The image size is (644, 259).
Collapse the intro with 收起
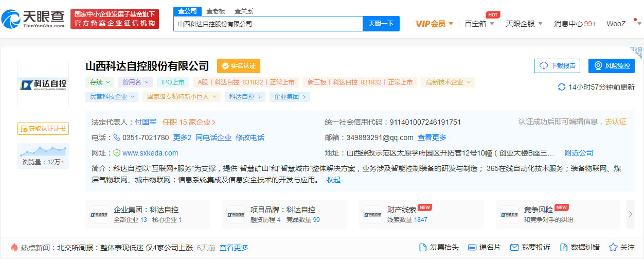tap(333, 180)
